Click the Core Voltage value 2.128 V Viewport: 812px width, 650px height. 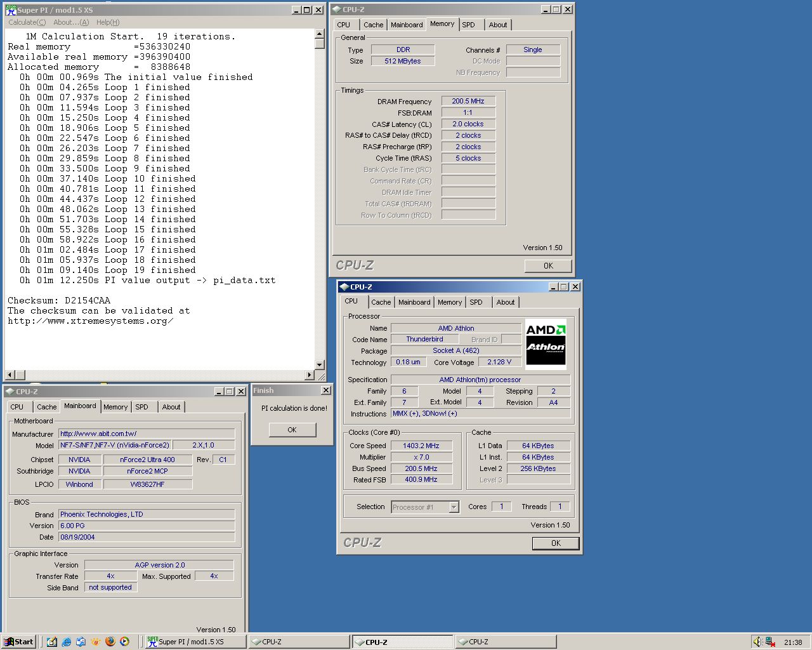pos(499,362)
